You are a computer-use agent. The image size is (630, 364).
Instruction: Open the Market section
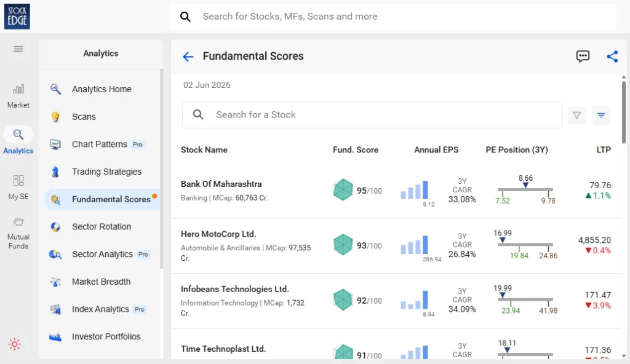pyautogui.click(x=18, y=97)
